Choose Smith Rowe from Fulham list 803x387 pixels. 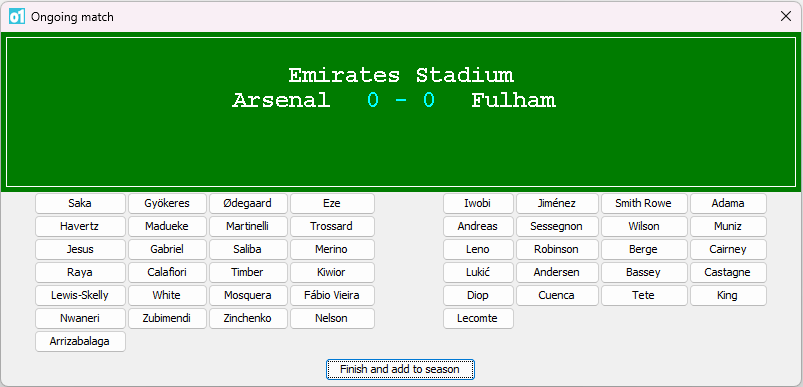tap(643, 203)
